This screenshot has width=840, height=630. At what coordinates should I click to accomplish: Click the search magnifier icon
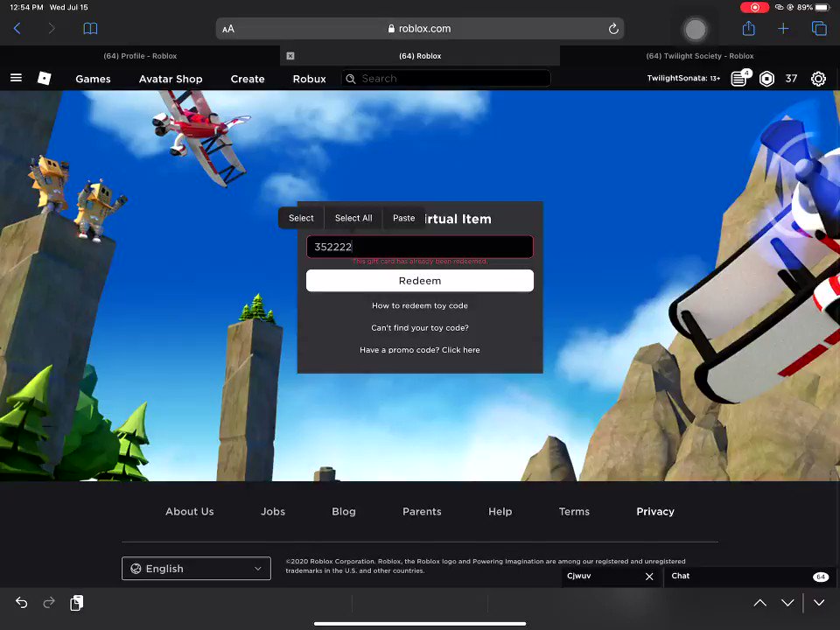tap(350, 79)
